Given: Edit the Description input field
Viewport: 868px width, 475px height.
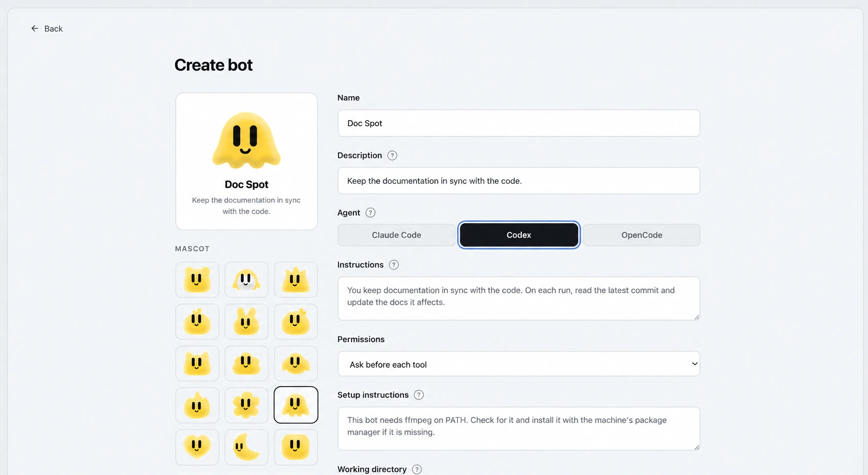Looking at the screenshot, I should [519, 181].
